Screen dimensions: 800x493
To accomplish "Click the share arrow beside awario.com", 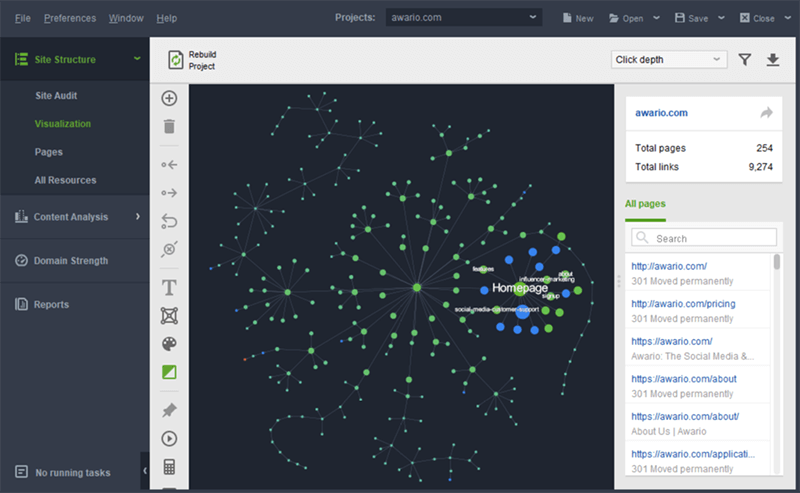I will [766, 113].
